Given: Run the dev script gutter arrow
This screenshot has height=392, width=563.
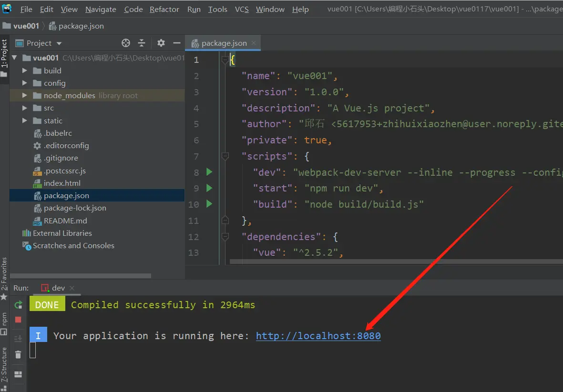Looking at the screenshot, I should click(209, 172).
